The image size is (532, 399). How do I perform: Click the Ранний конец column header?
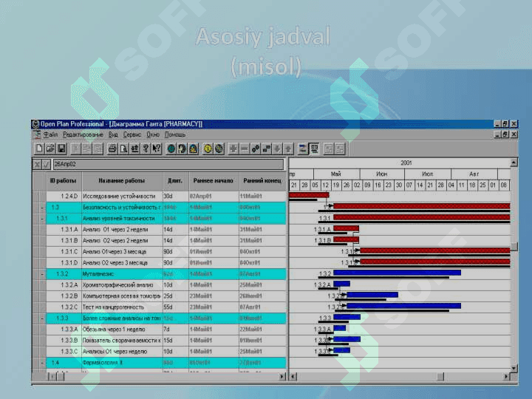pyautogui.click(x=262, y=180)
